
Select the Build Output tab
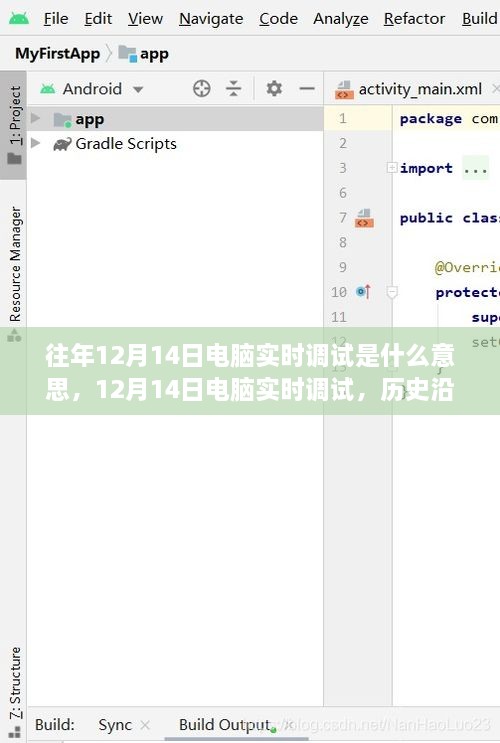[224, 725]
